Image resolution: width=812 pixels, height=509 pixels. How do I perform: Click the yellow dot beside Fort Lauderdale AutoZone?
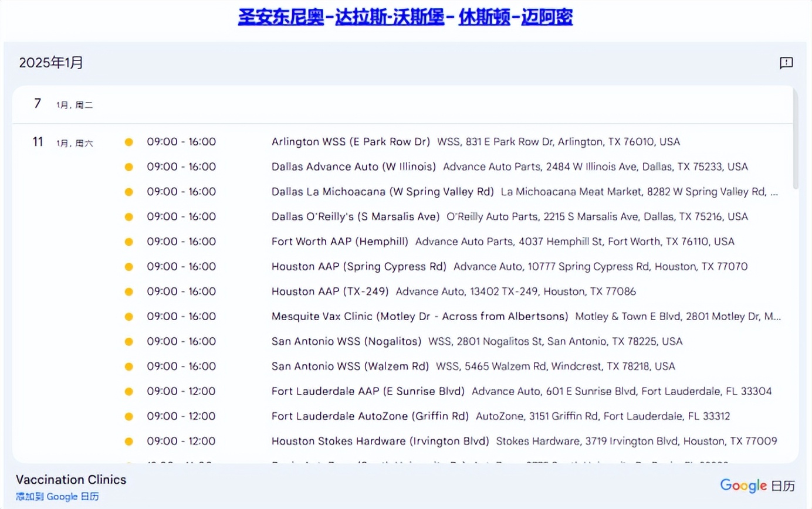pos(129,416)
